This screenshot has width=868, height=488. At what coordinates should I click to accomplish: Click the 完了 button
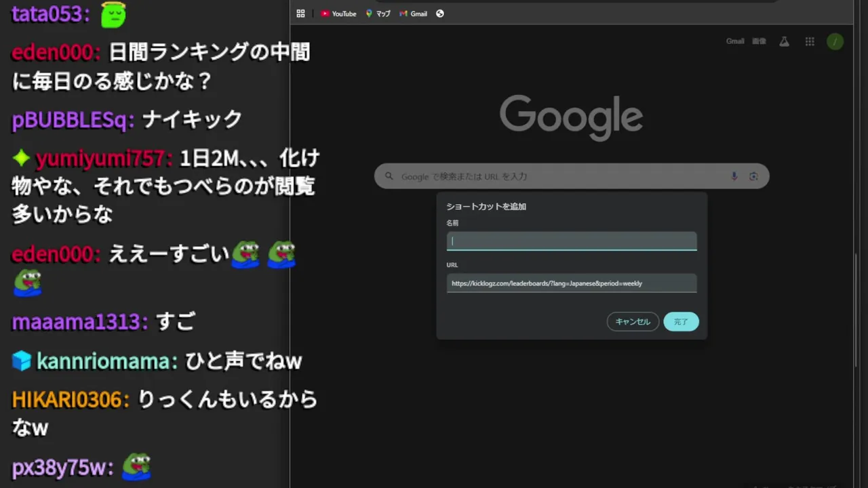pyautogui.click(x=681, y=322)
